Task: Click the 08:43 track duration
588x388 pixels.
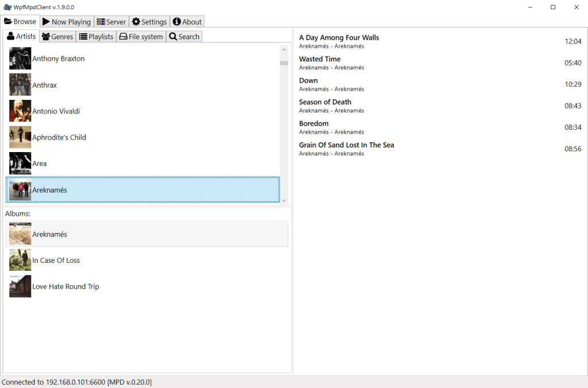Action: (x=573, y=106)
